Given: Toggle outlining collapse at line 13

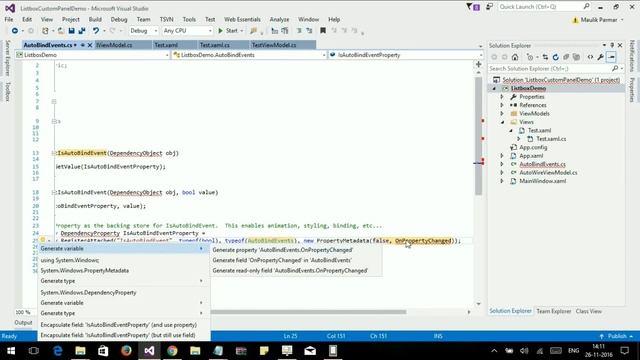Looking at the screenshot, I should pyautogui.click(x=54, y=153).
